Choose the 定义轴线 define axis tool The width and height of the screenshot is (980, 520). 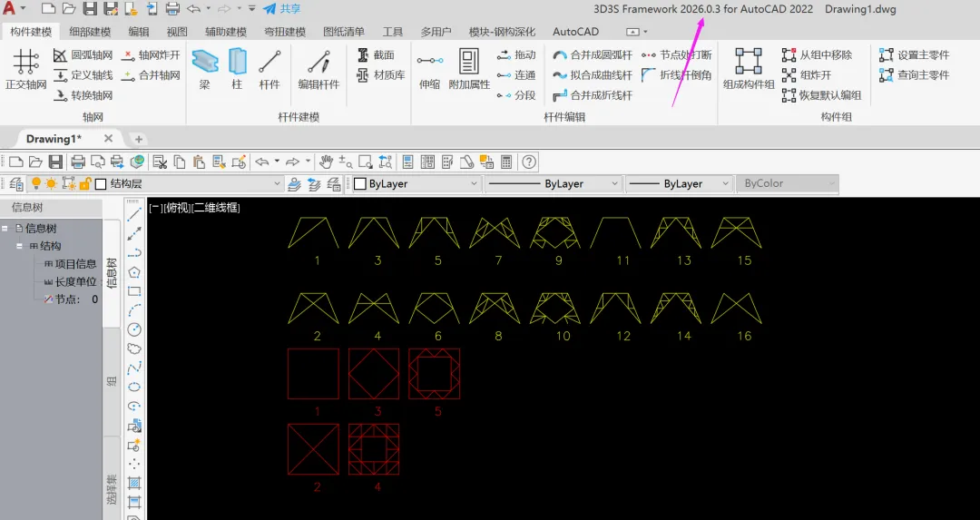pyautogui.click(x=83, y=75)
